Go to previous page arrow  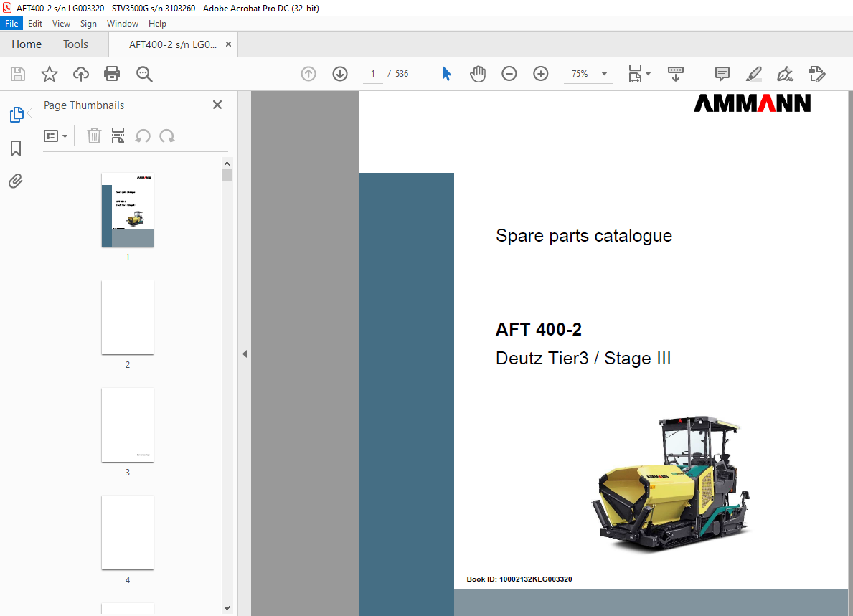pos(308,74)
